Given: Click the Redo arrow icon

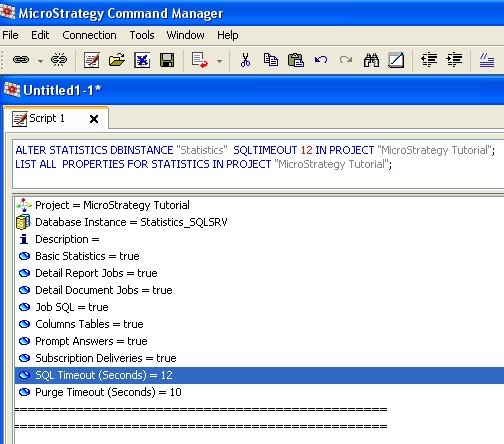Looking at the screenshot, I should point(346,60).
